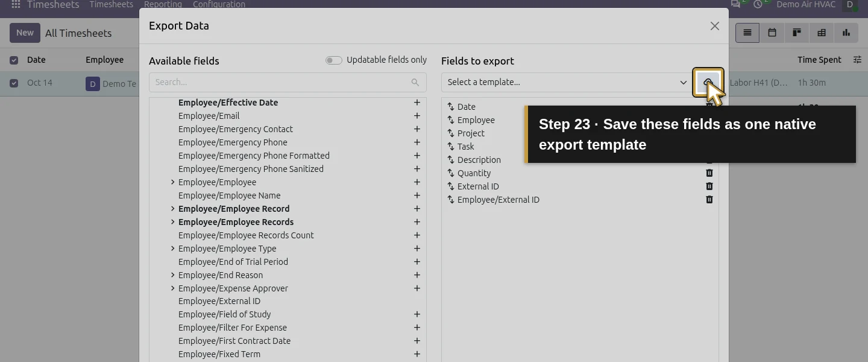Add Employee/Employee Records Count via plus icon
This screenshot has height=362, width=868.
417,235
